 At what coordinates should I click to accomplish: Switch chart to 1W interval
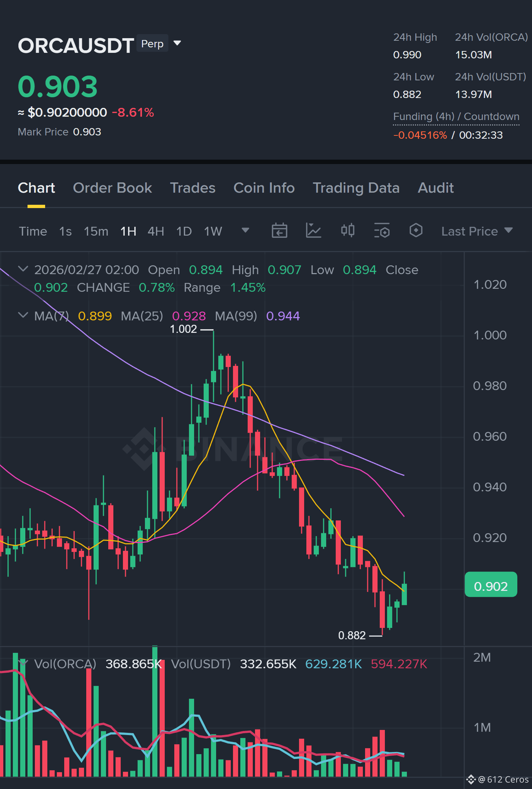point(213,232)
